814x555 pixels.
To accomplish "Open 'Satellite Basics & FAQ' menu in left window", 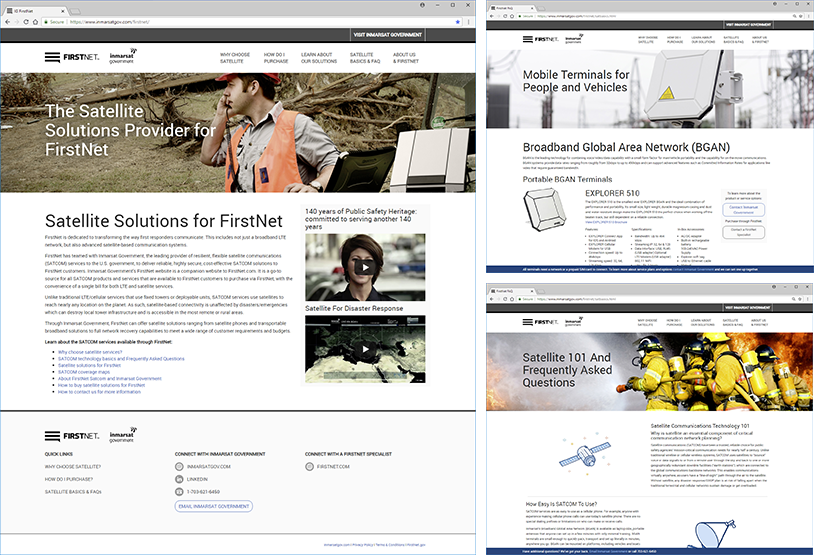I will point(362,57).
